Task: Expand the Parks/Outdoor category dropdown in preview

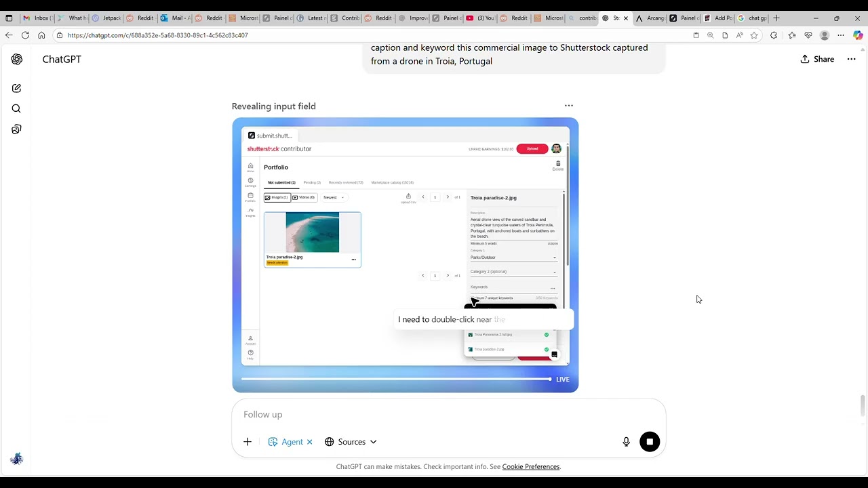Action: coord(513,258)
